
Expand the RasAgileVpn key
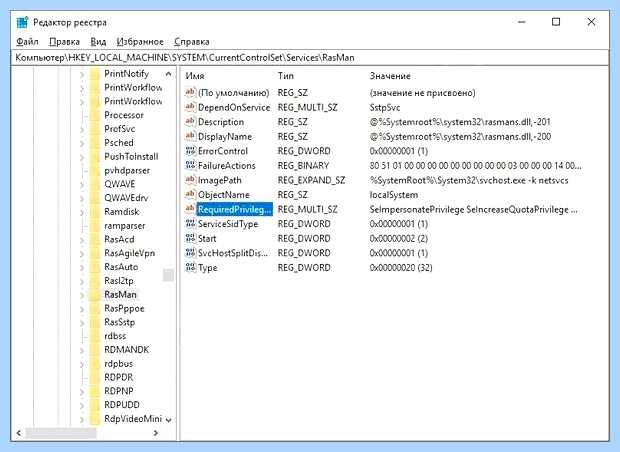click(x=81, y=254)
